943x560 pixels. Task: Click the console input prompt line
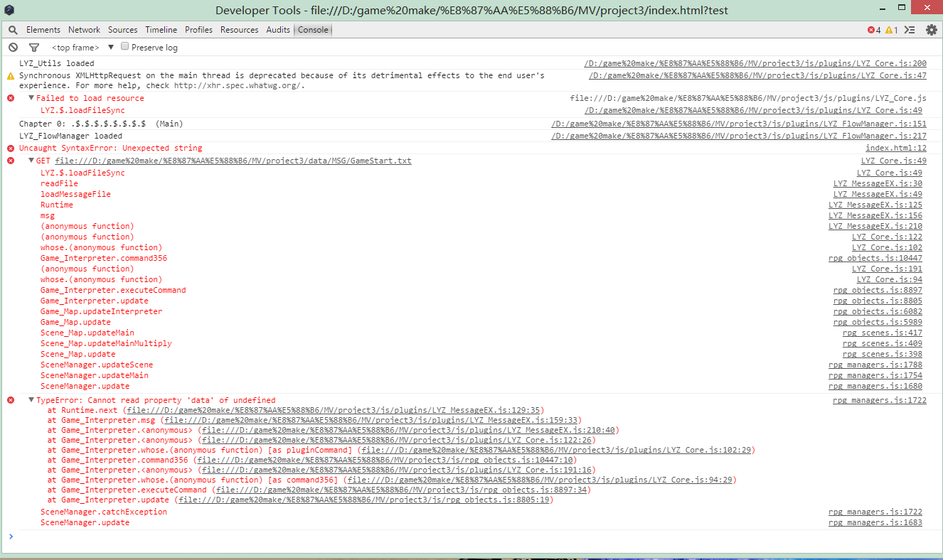[471, 537]
